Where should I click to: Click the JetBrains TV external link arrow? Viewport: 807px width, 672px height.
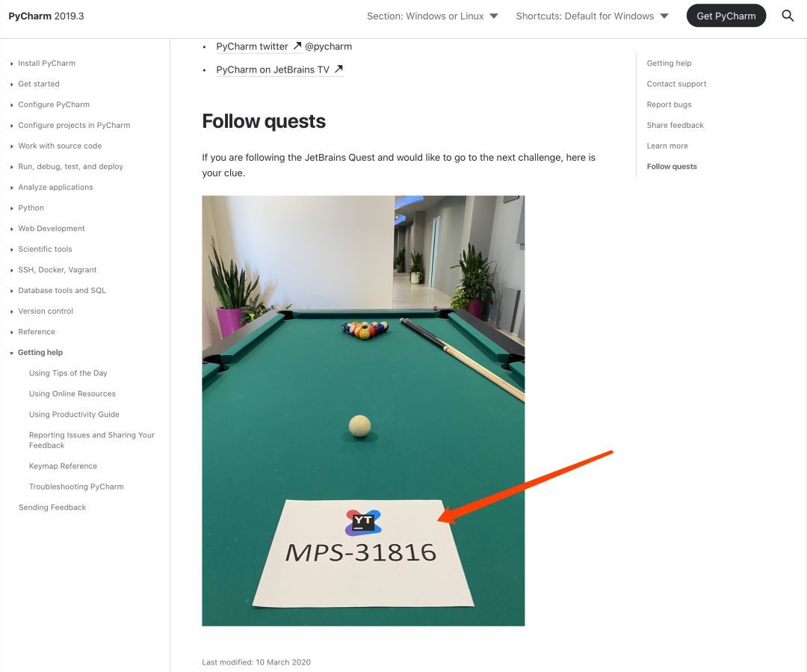coord(338,69)
